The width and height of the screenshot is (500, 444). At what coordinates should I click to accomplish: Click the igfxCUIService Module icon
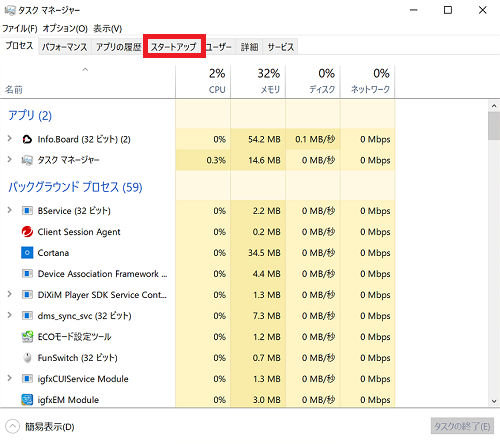tap(27, 379)
